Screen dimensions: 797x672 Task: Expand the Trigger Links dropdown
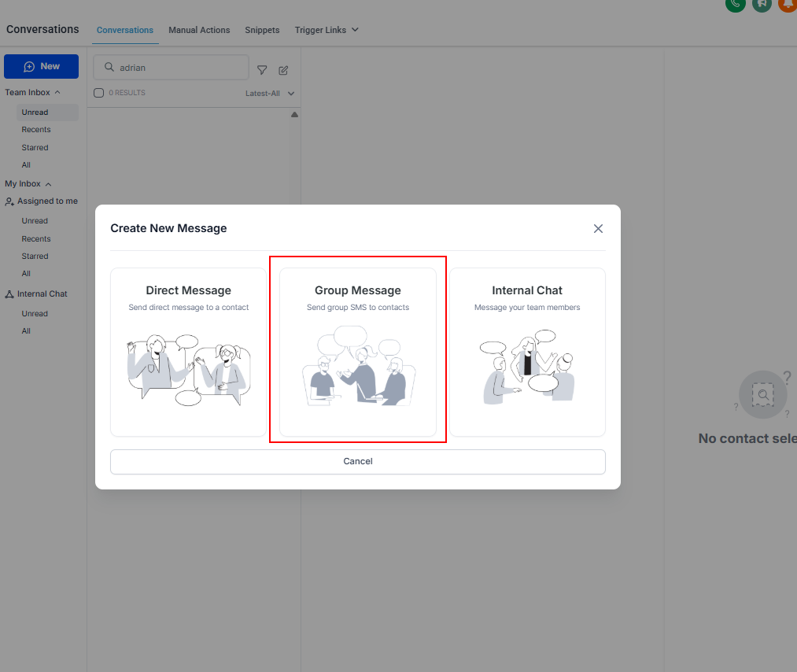[327, 30]
